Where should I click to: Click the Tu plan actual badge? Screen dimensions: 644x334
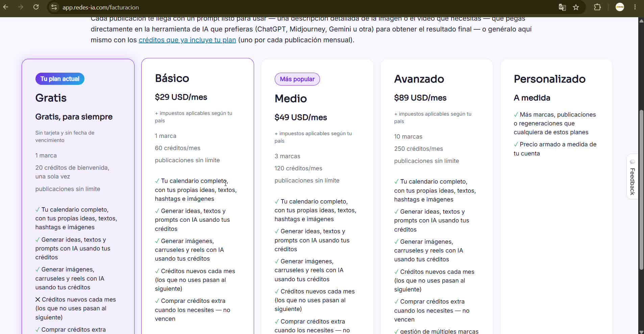(60, 79)
